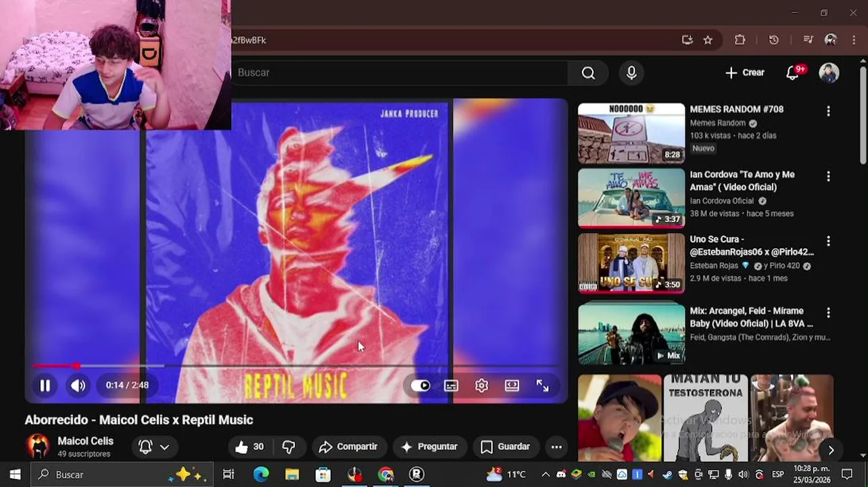This screenshot has width=868, height=487.
Task: Open the Windows notification center icon
Action: [x=846, y=474]
